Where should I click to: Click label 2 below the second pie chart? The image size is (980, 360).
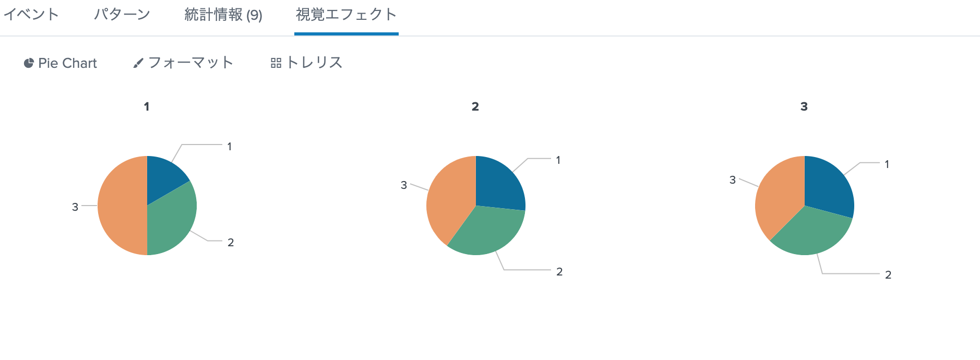pyautogui.click(x=558, y=271)
